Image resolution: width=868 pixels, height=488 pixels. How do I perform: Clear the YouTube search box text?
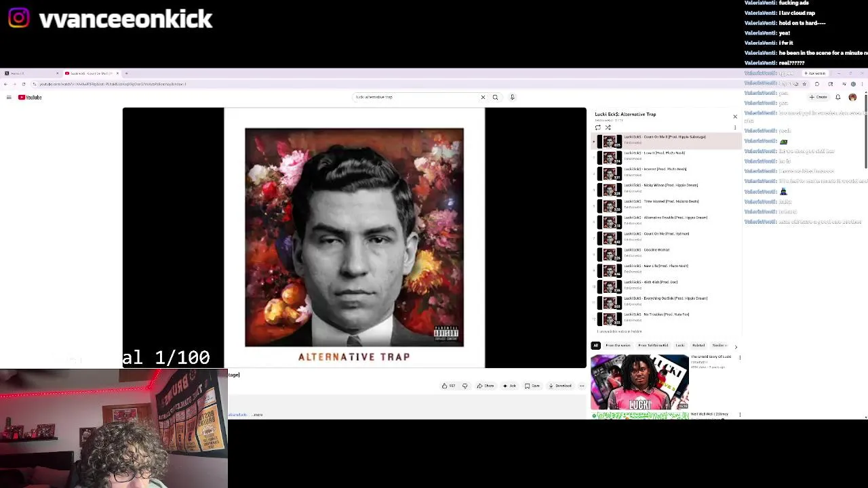pyautogui.click(x=483, y=98)
